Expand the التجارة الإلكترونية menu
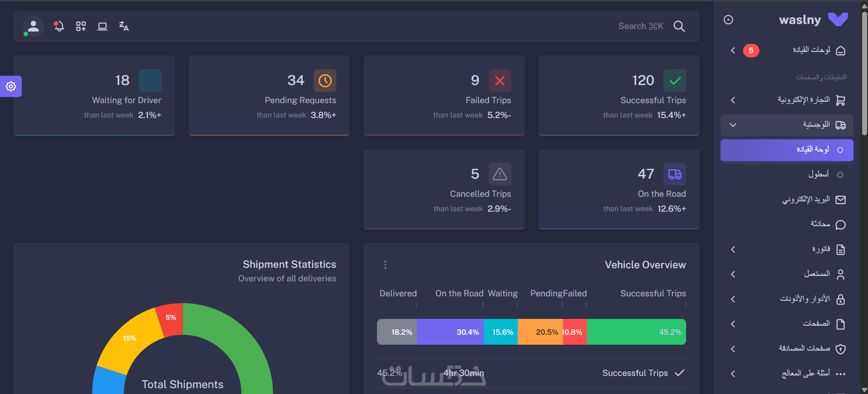 787,100
